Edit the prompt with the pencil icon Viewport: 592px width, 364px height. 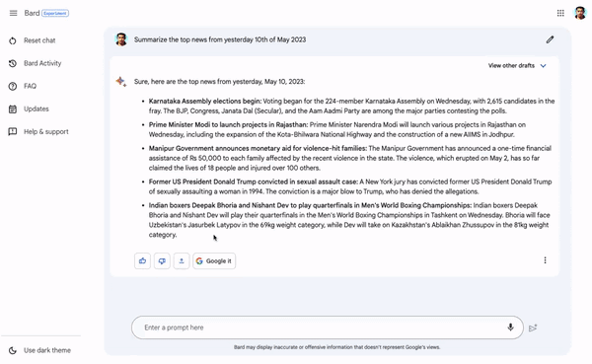click(550, 39)
